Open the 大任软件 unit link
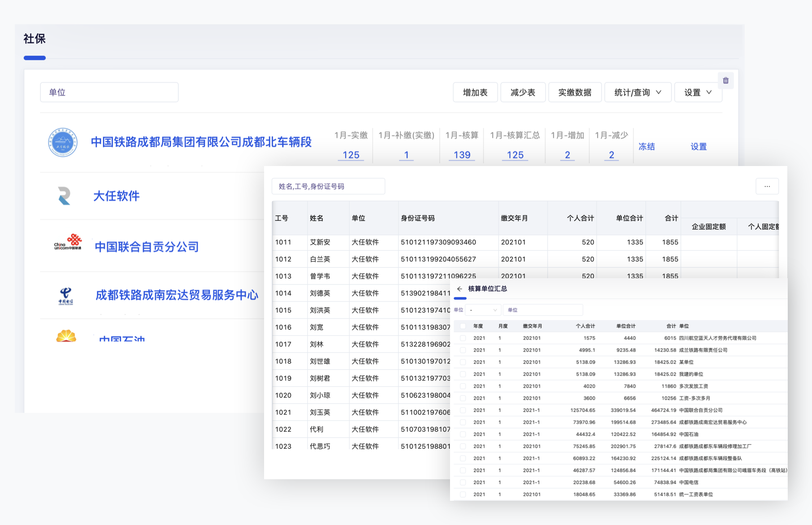The image size is (812, 525). (x=116, y=196)
